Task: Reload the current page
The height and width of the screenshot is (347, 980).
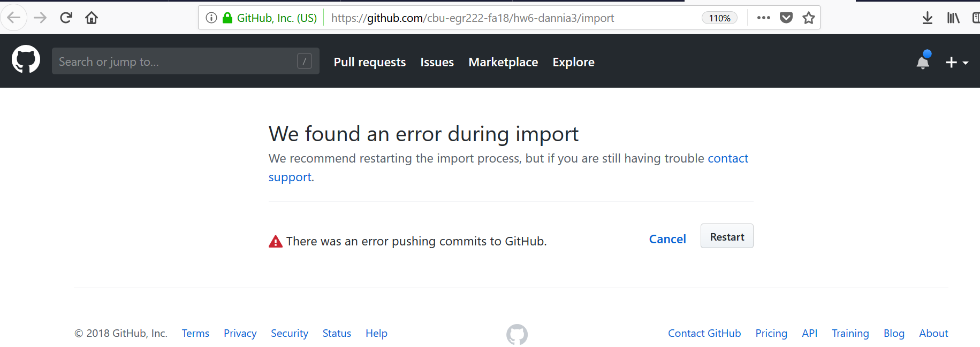Action: [x=66, y=17]
